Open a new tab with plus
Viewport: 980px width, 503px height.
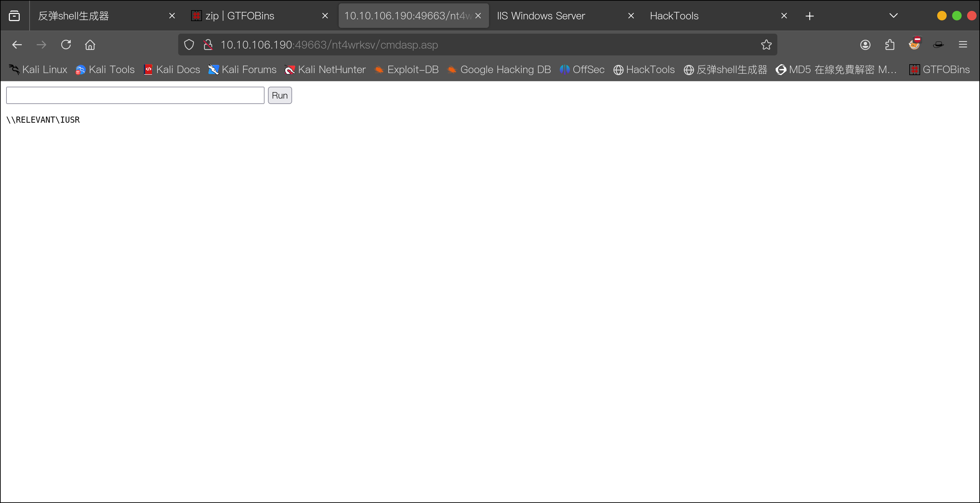pos(810,16)
